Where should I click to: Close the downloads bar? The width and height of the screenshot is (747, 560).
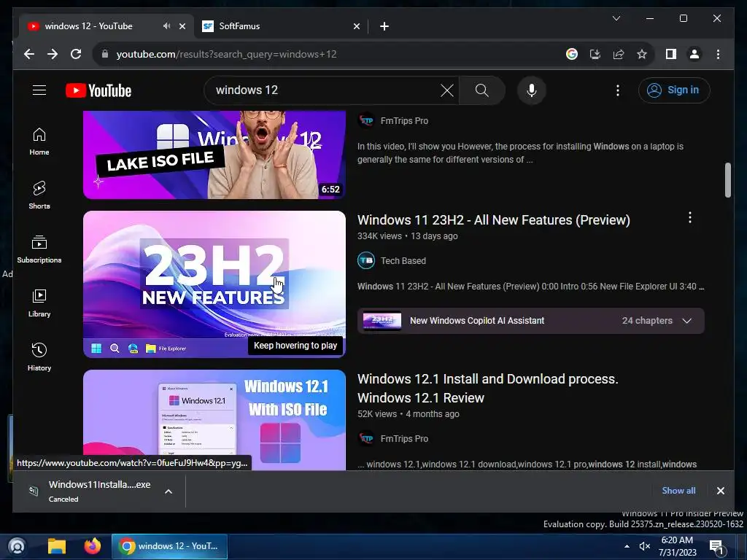click(x=720, y=491)
